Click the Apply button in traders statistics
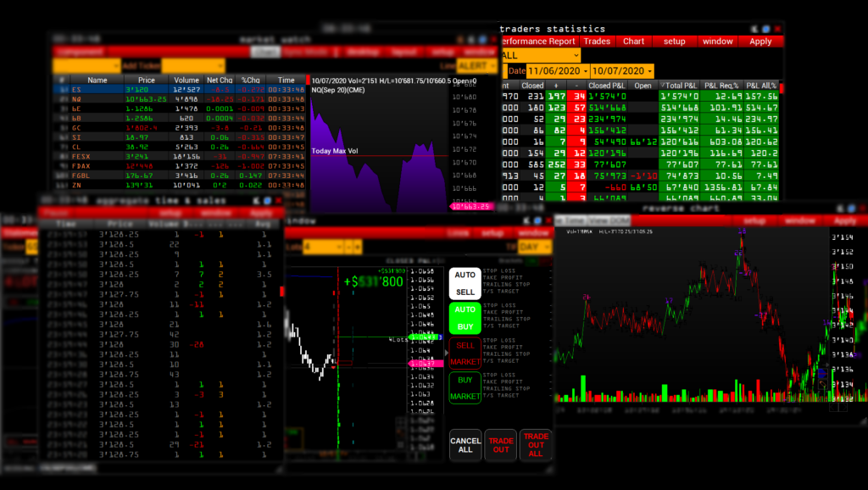This screenshot has height=490, width=868. tap(760, 41)
